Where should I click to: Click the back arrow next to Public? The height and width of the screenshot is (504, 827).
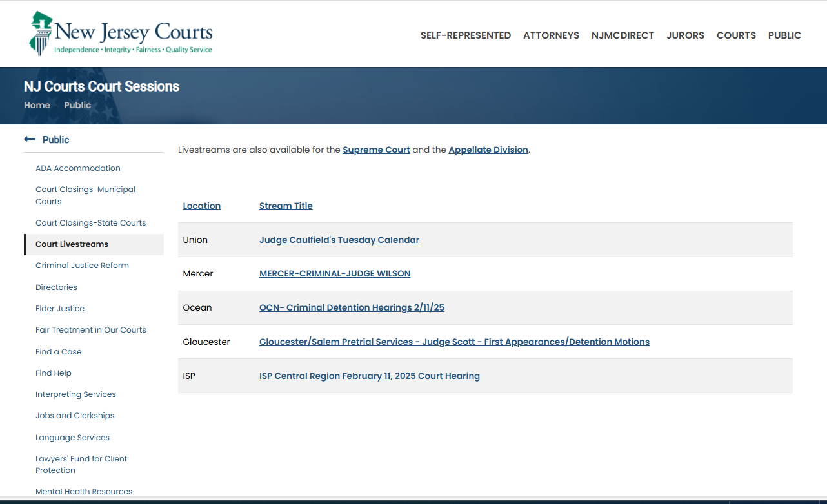[29, 139]
